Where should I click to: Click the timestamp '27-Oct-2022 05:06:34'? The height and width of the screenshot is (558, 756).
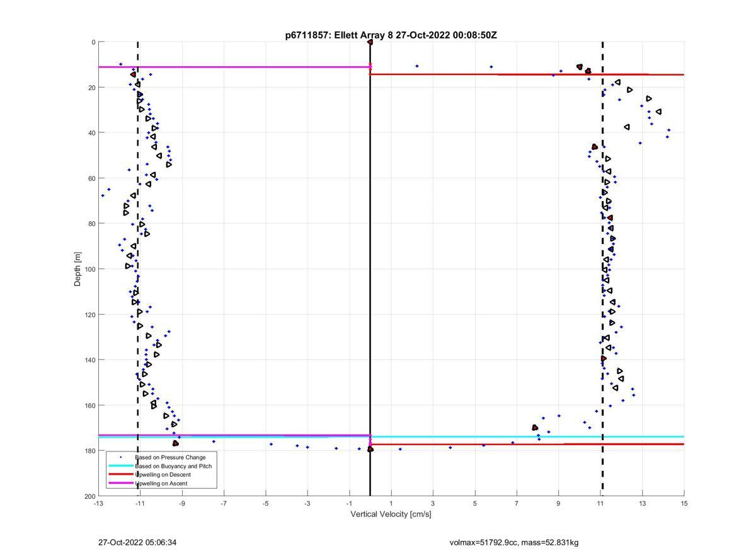137,542
